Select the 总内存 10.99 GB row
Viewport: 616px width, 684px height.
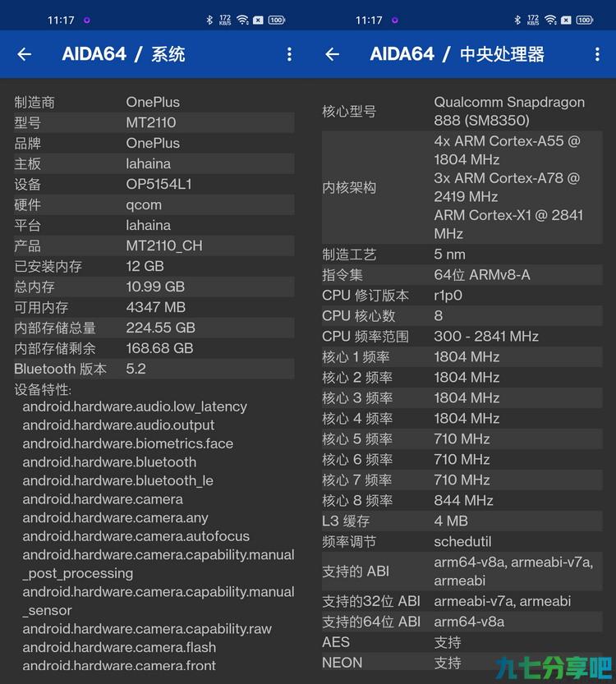(x=154, y=287)
